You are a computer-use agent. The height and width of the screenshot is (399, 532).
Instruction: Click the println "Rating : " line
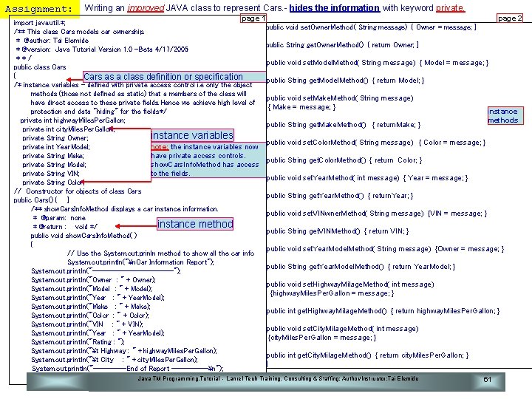coord(78,342)
